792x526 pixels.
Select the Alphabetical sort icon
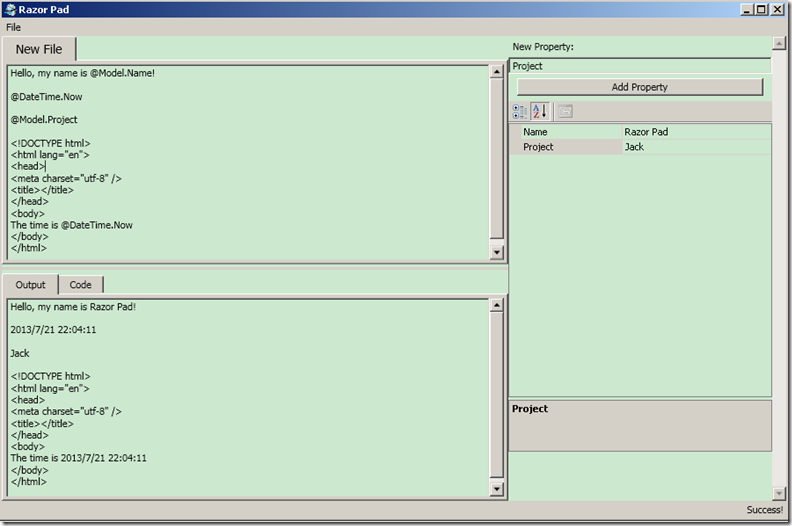coord(540,111)
